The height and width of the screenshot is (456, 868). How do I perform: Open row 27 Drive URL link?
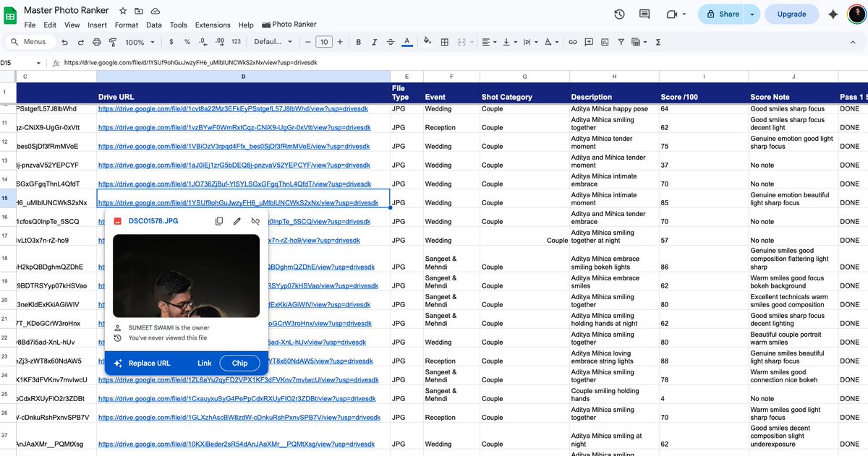point(238,444)
